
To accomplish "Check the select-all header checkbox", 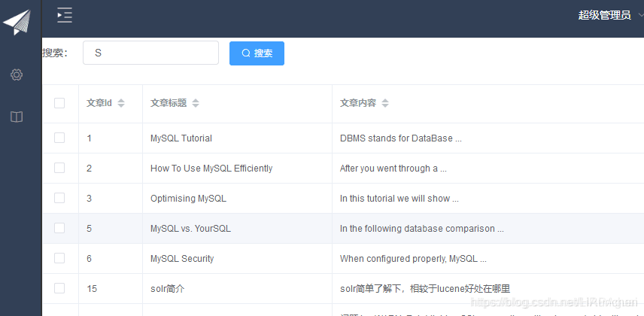I will coord(59,103).
